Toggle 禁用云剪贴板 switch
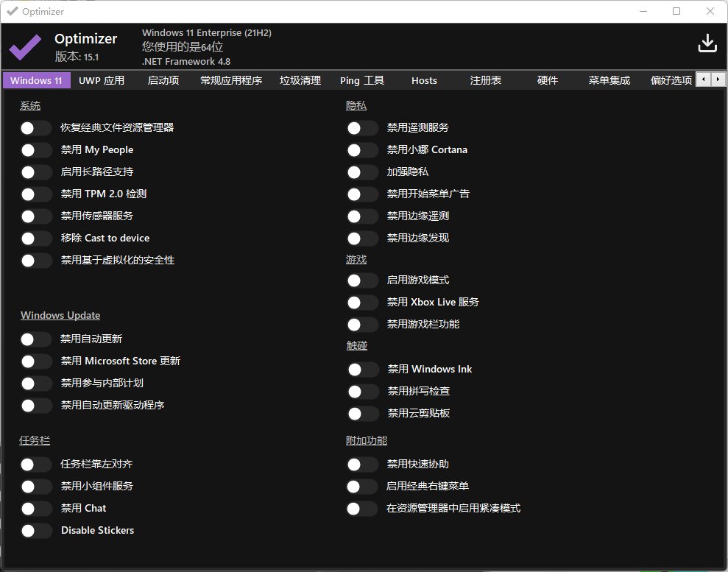Image resolution: width=728 pixels, height=572 pixels. [363, 414]
